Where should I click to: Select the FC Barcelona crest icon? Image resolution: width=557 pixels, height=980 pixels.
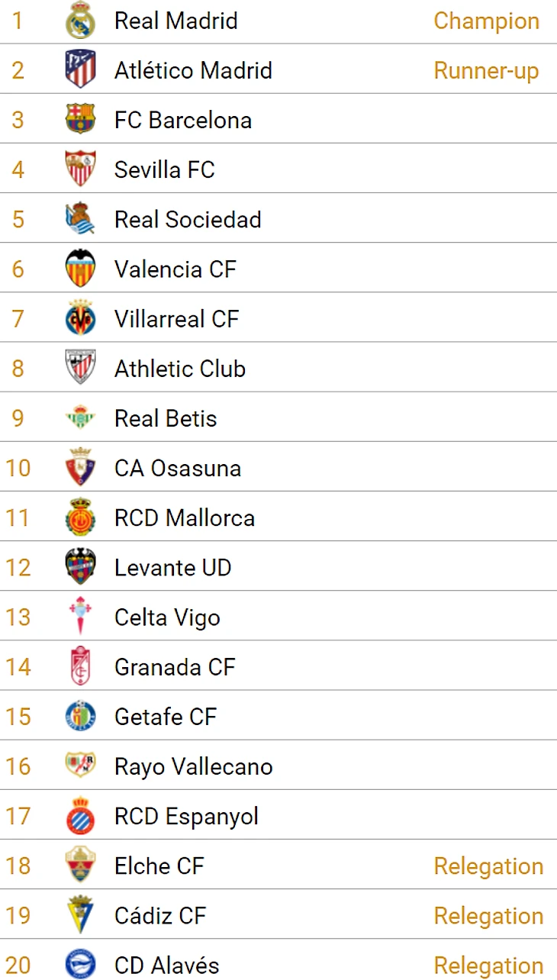80,120
